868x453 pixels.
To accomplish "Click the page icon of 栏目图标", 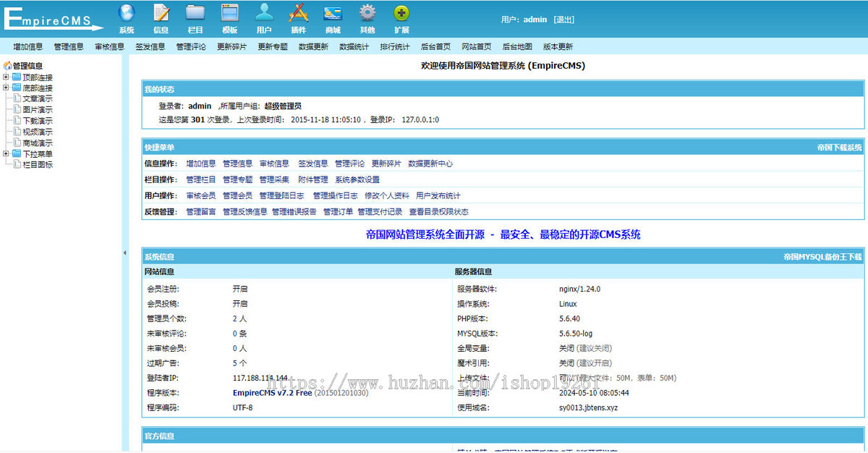I will pos(17,164).
